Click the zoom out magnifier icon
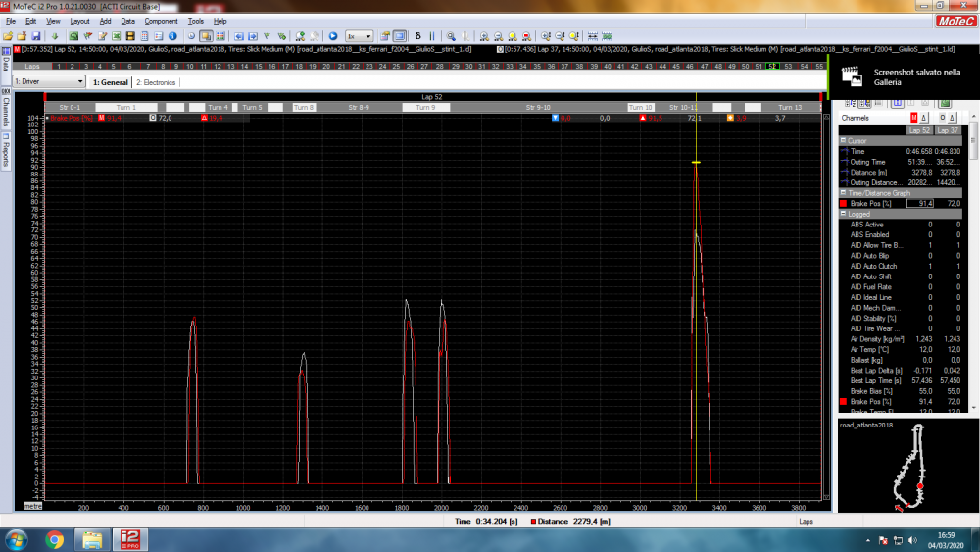This screenshot has width=980, height=552. coord(498,36)
